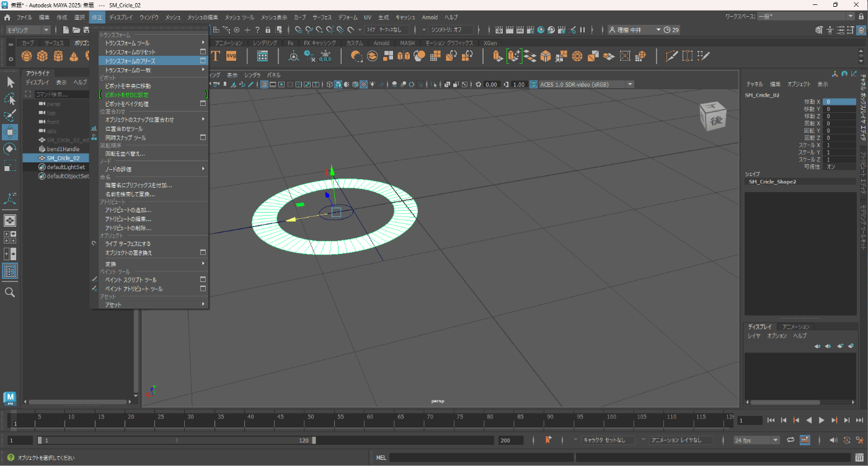Click the ViewCube in the viewport
Image resolution: width=868 pixels, height=466 pixels.
coord(712,116)
